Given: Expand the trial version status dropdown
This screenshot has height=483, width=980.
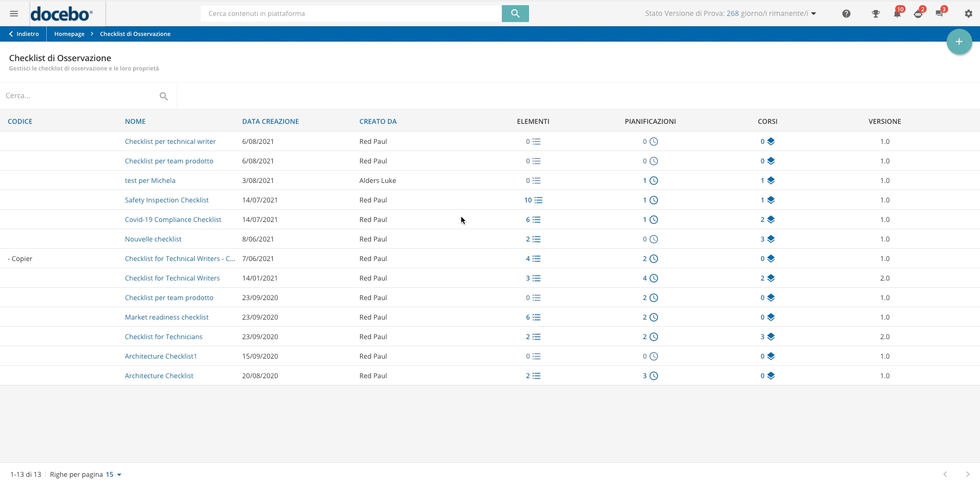Looking at the screenshot, I should point(814,14).
